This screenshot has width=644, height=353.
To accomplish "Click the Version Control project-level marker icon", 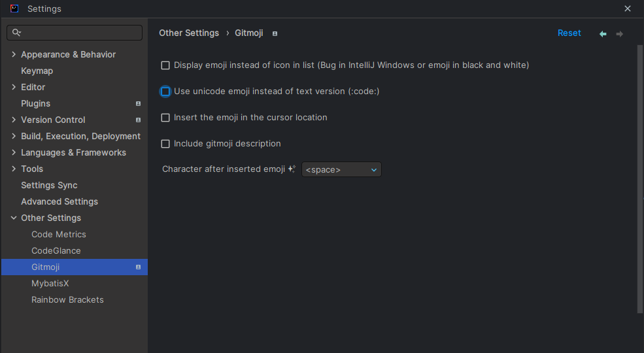I will pyautogui.click(x=138, y=120).
